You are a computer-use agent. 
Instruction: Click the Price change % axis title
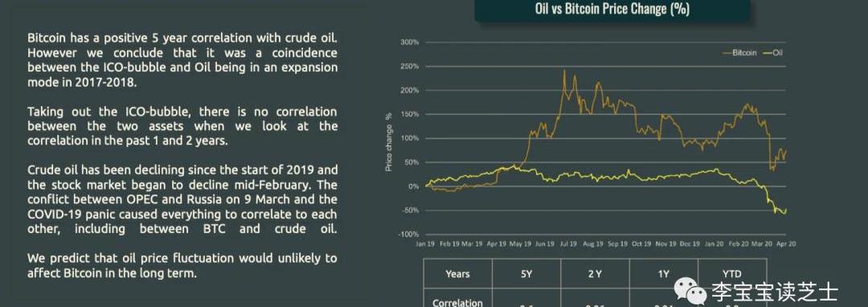[x=389, y=141]
